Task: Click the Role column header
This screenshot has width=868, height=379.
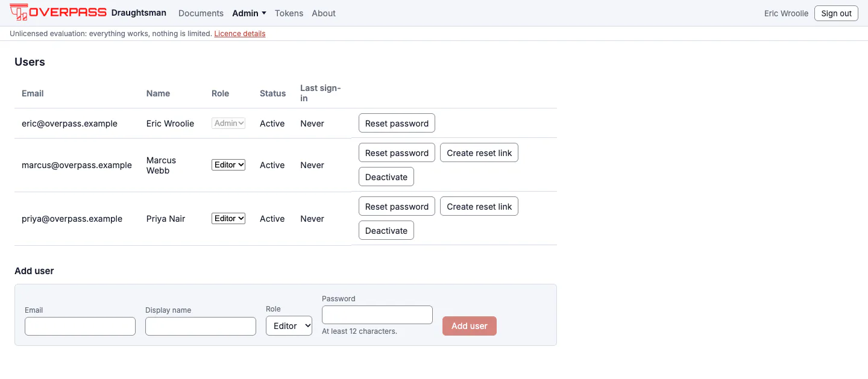Action: tap(220, 93)
